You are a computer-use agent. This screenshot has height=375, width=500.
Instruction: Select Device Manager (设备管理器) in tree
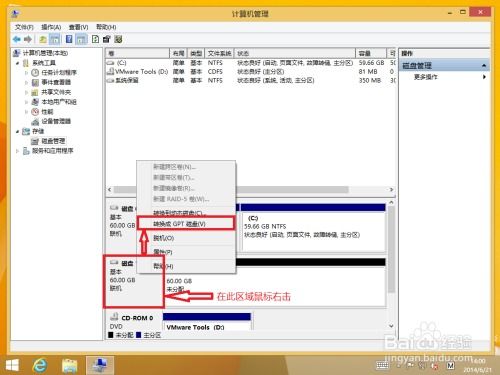click(56, 121)
